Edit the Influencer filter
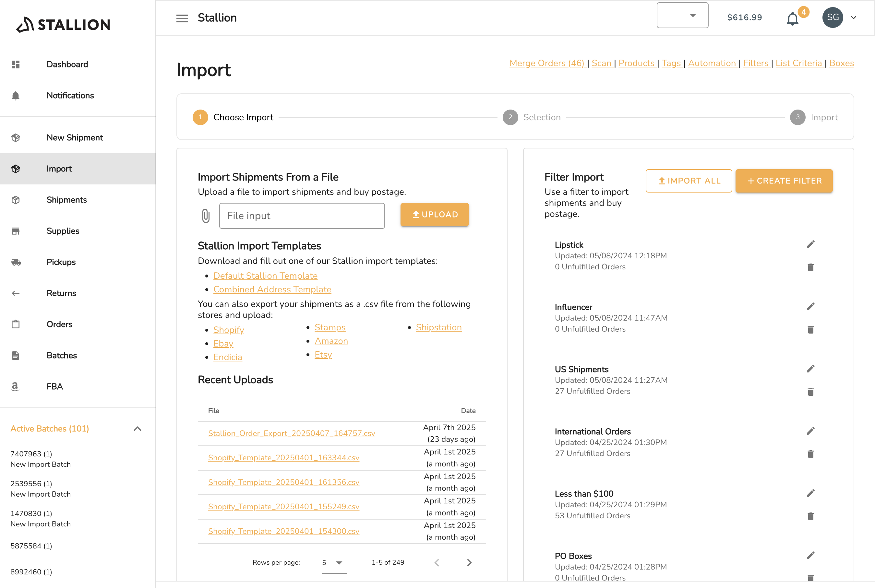875x588 pixels. [x=810, y=306]
